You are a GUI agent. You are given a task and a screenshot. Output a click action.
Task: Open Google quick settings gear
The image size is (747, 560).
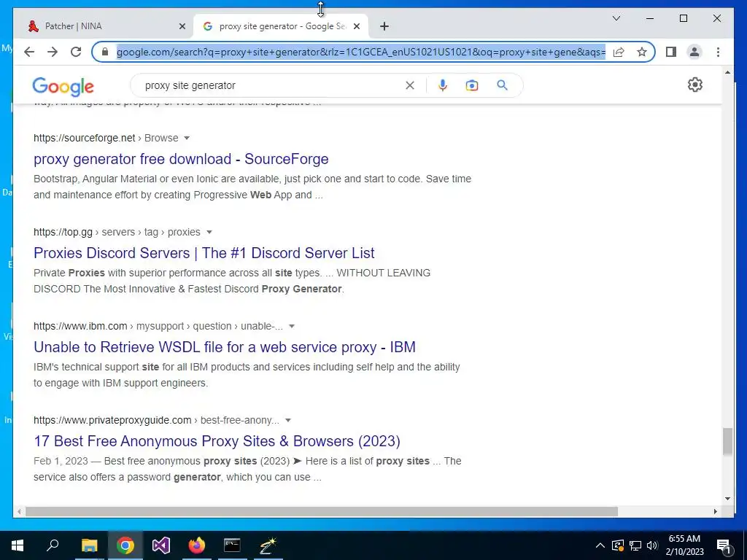(695, 85)
